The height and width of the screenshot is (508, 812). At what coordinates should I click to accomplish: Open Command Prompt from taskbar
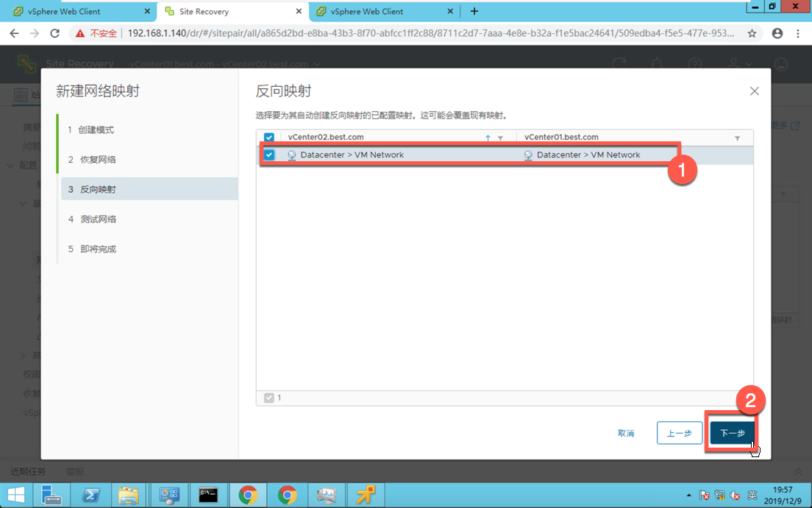[208, 495]
